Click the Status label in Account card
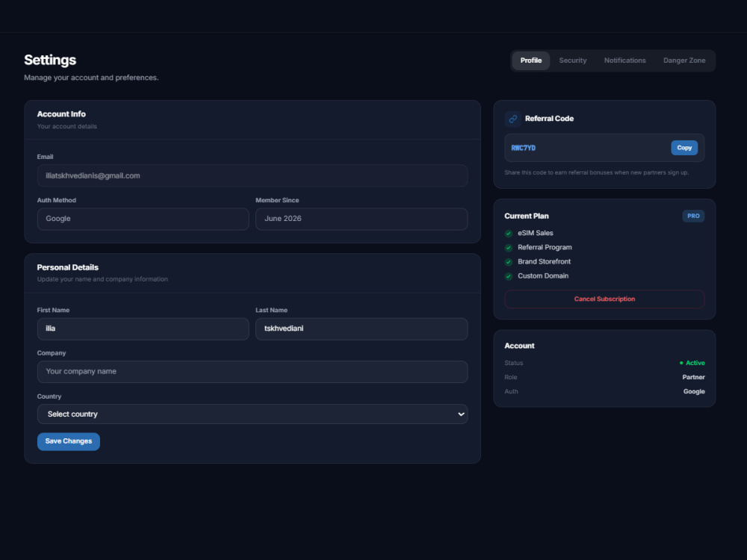Viewport: 747px width, 560px height. (x=514, y=363)
